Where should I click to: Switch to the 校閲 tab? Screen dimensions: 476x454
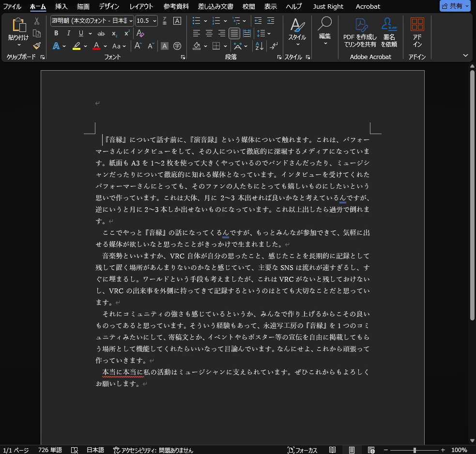pos(248,6)
